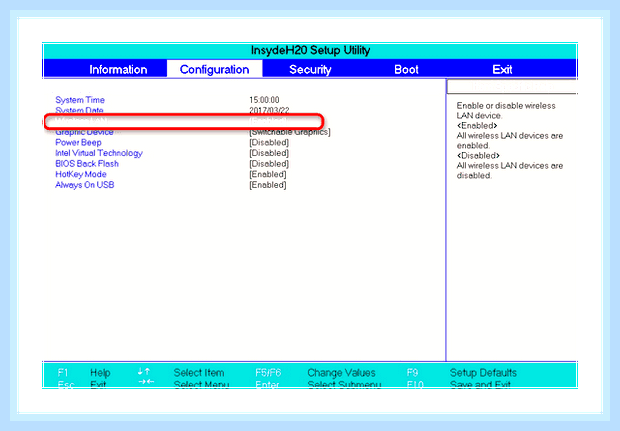Image resolution: width=620 pixels, height=431 pixels.
Task: Click left/right arrow keys icon
Action: click(x=146, y=382)
